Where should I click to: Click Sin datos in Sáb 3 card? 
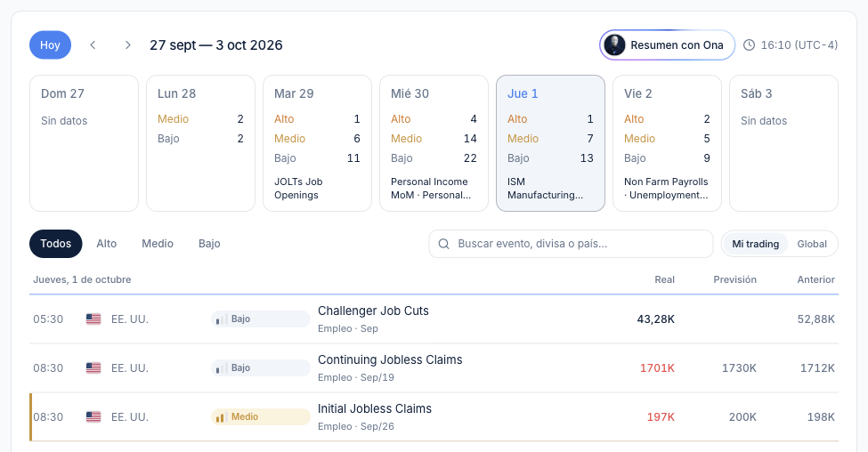[763, 121]
